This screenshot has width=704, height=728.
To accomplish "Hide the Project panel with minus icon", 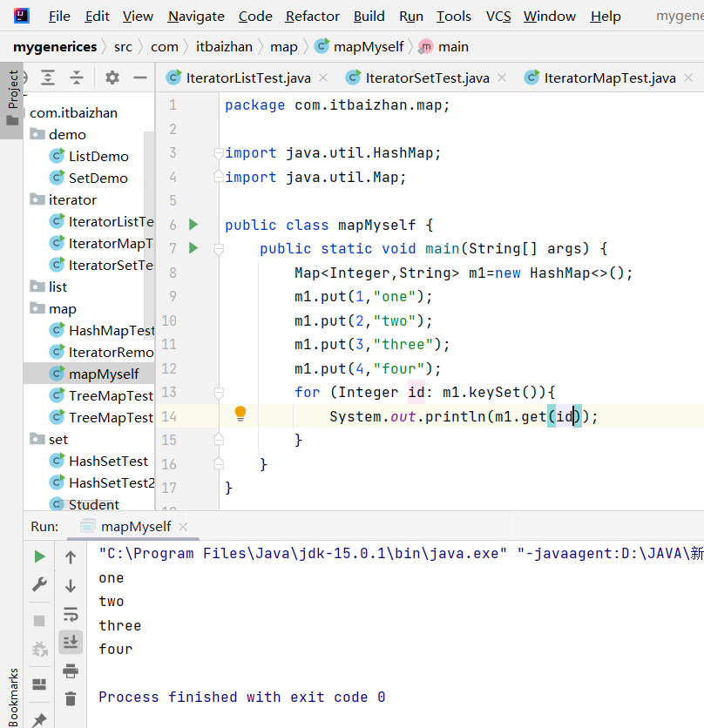I will tap(140, 78).
